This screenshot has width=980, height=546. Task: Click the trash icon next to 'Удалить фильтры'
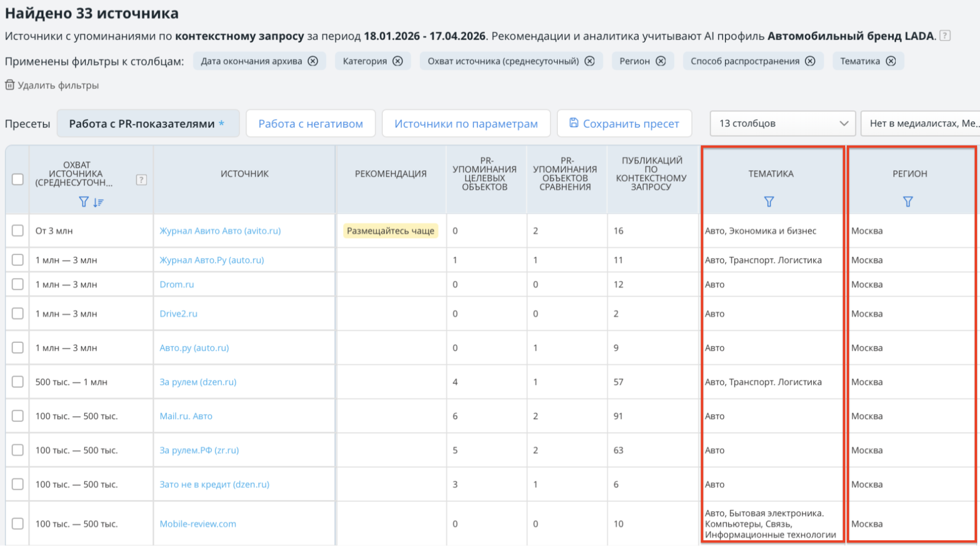(x=10, y=85)
